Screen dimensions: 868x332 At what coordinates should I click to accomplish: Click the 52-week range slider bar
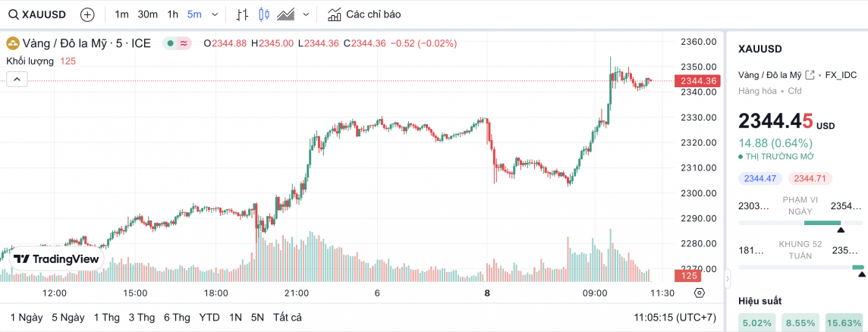(800, 267)
